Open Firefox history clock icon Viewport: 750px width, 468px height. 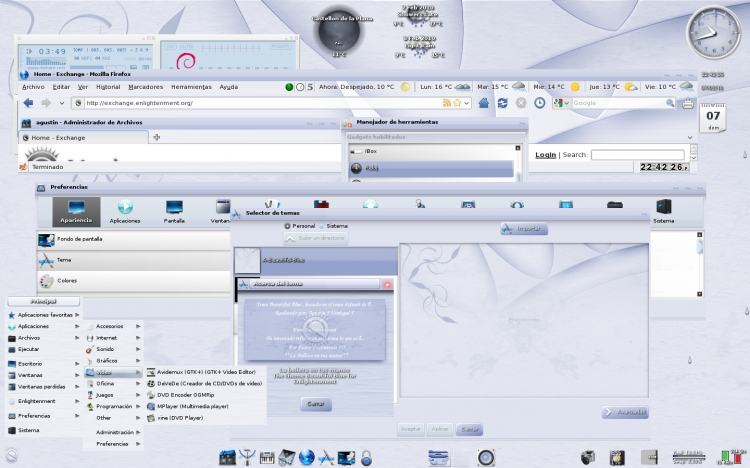(540, 103)
